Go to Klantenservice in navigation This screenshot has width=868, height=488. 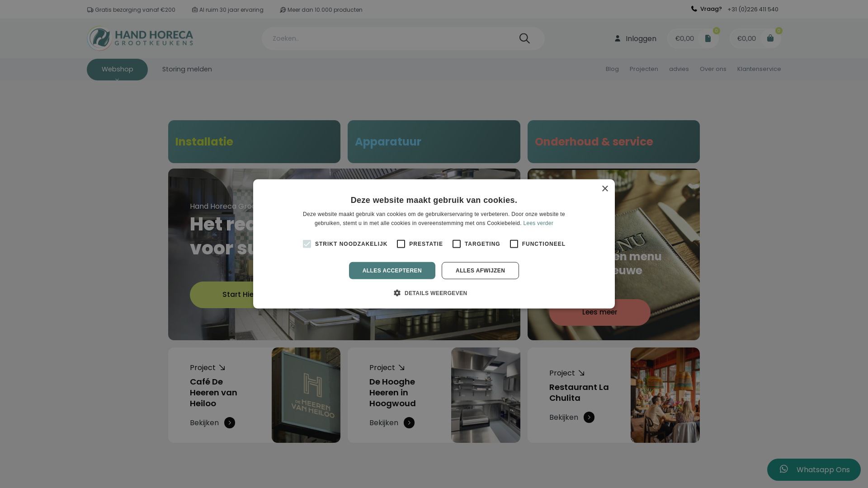click(759, 69)
